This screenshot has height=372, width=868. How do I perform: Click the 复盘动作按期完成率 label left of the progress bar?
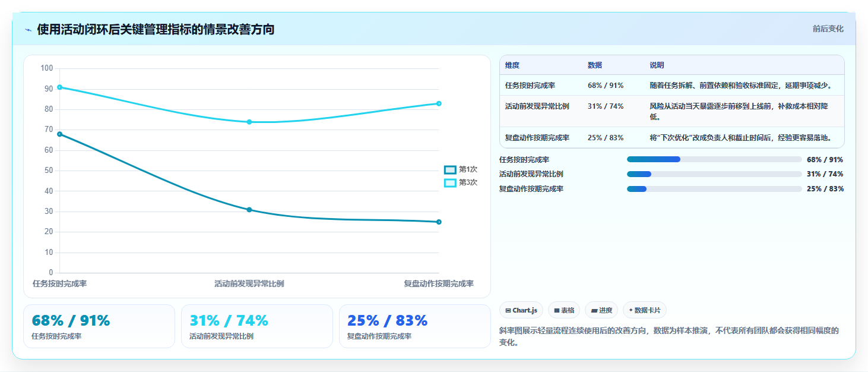tap(531, 189)
